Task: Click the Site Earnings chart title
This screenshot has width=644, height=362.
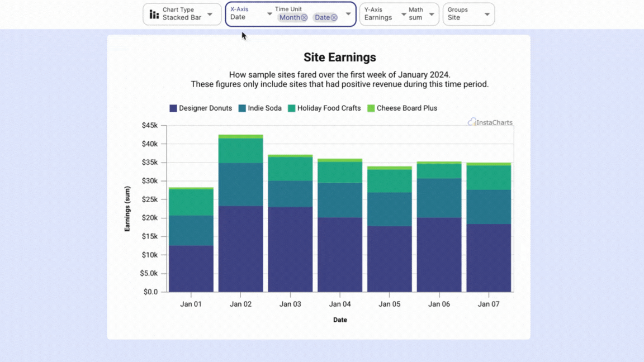Action: point(340,58)
